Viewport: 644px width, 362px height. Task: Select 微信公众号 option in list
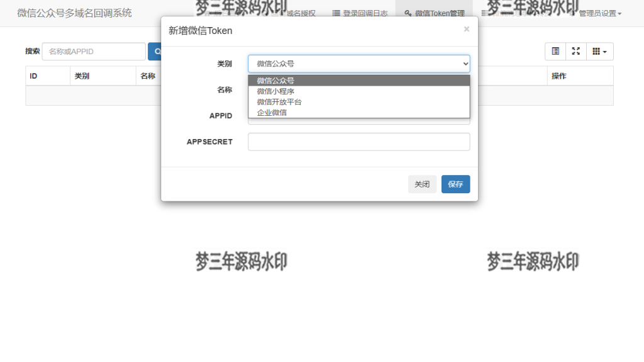pos(359,81)
